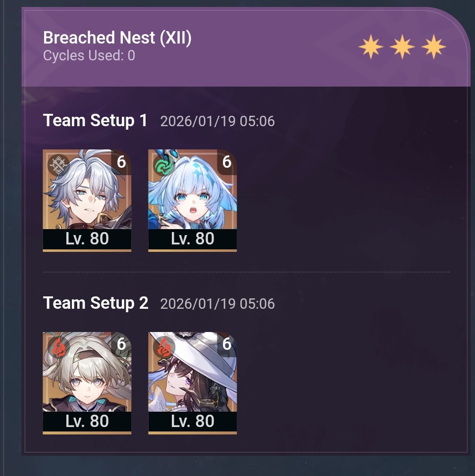Click the Fire element icon on the white-hat character
This screenshot has height=476, width=475.
pos(164,348)
